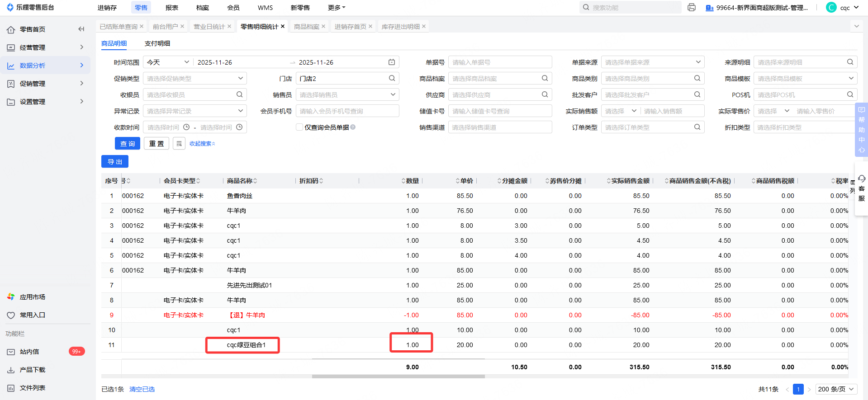
Task: Open the 今天 time range preset dropdown
Action: click(x=168, y=62)
